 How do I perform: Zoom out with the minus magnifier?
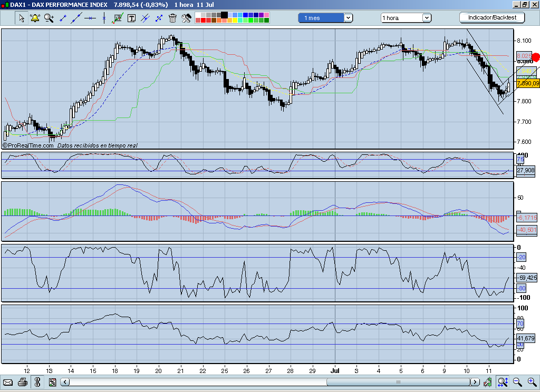point(516,383)
